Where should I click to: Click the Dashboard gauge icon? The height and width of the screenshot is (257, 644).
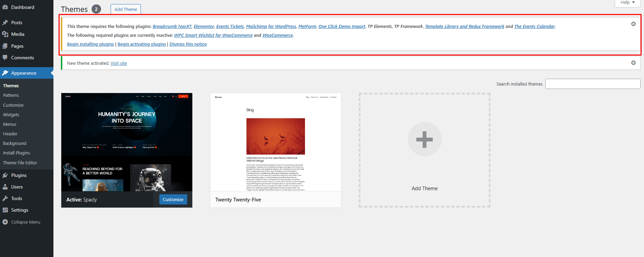coord(5,7)
